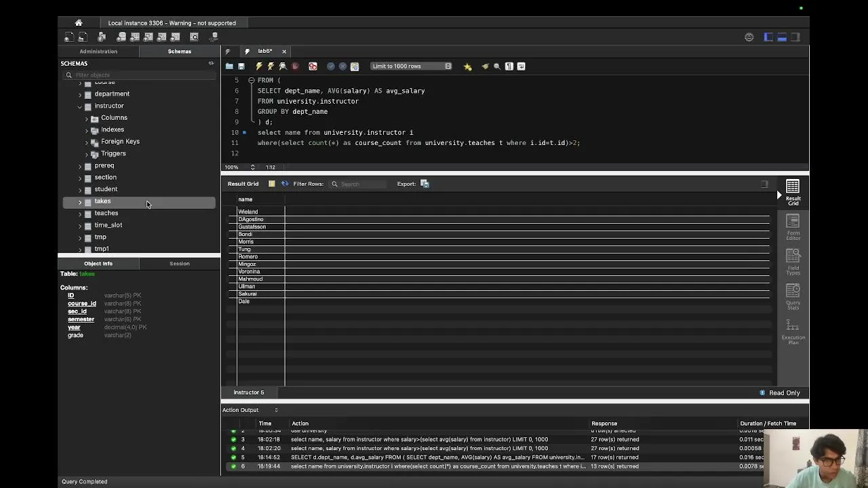This screenshot has height=488, width=868.
Task: Close the lab6* query tab
Action: pyautogui.click(x=284, y=52)
